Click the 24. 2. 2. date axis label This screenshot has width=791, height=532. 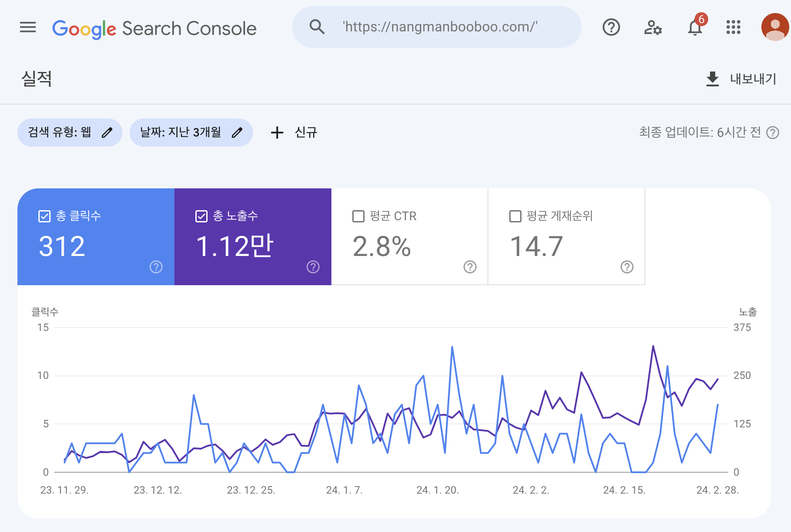pos(531,490)
